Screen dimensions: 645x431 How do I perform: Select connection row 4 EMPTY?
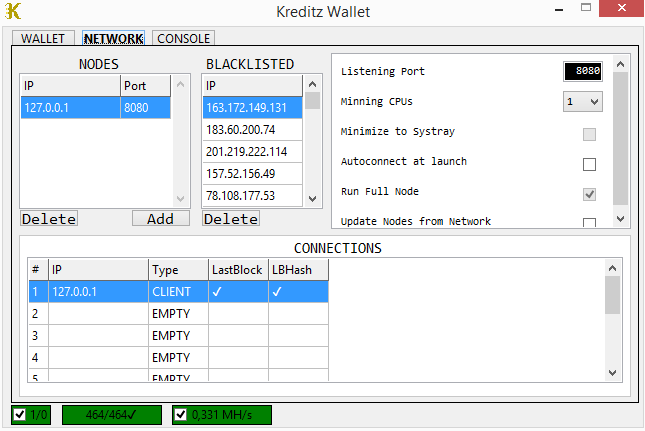[179, 357]
